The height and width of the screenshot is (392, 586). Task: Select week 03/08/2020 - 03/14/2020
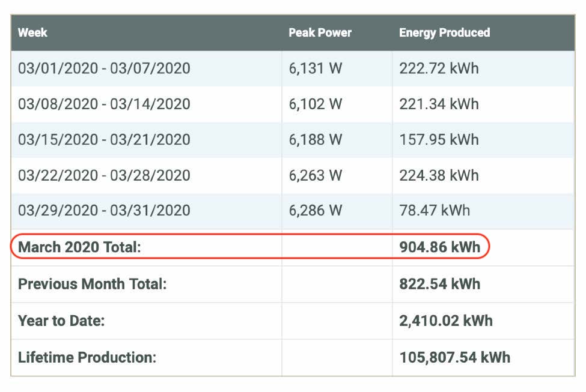[x=104, y=104]
